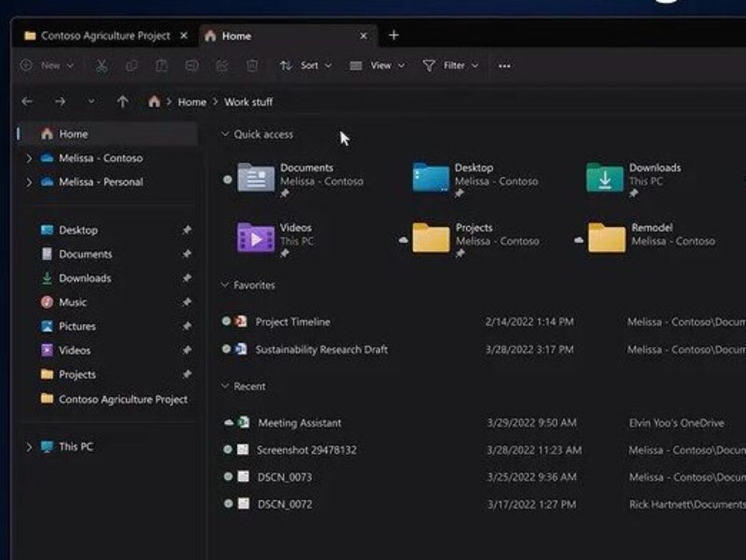Close the Contoso Agriculture Project tab
Image resolution: width=746 pixels, height=560 pixels.
pyautogui.click(x=183, y=35)
